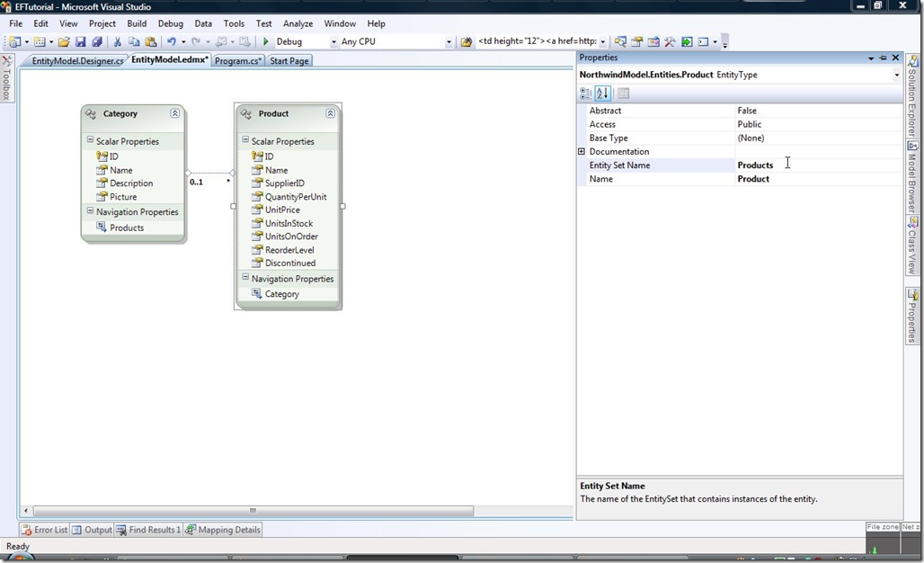Collapse the Product entity shape
The width and height of the screenshot is (924, 563).
point(330,113)
